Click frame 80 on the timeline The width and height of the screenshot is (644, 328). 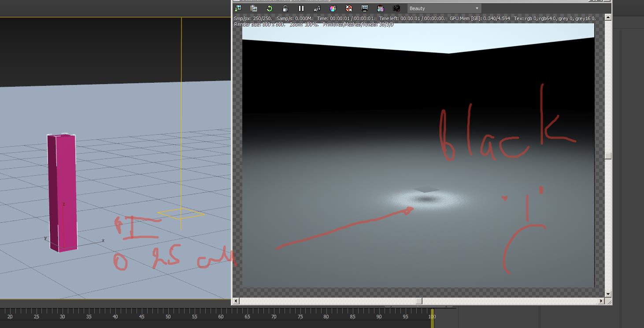326,317
